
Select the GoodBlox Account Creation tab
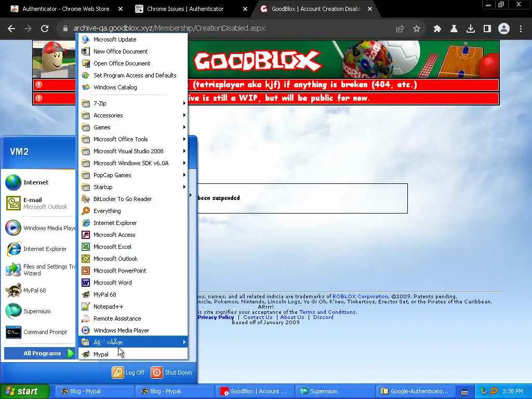click(316, 9)
